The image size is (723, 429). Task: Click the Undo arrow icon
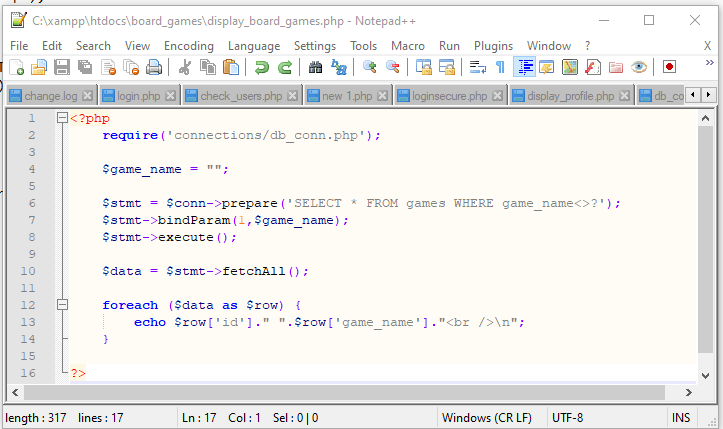[262, 68]
